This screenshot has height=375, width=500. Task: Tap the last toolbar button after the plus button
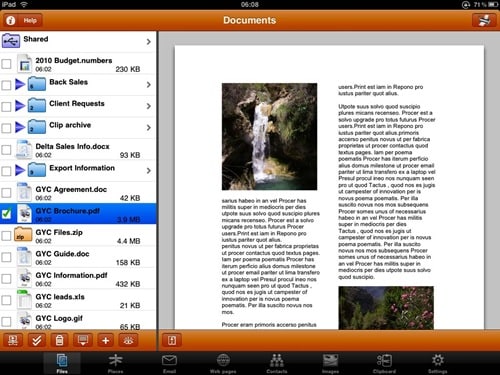tap(129, 340)
